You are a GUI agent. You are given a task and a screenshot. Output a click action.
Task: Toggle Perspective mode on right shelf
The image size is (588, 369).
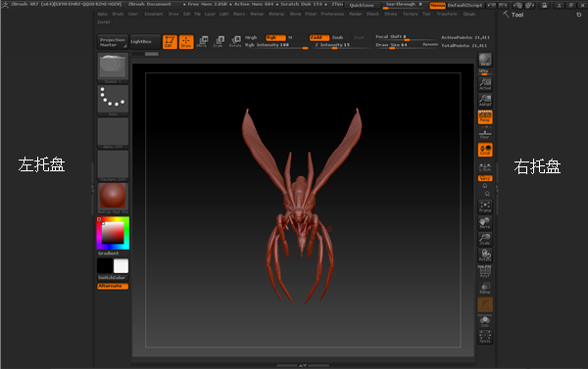(485, 116)
